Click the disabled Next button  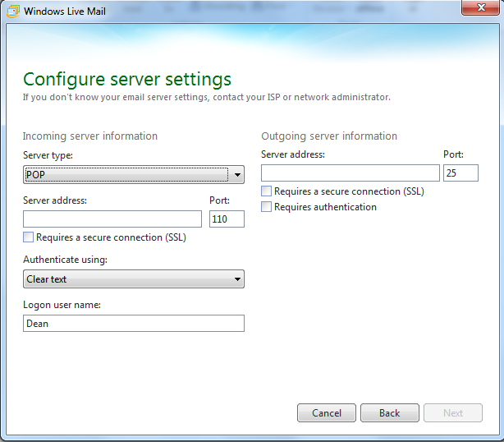click(453, 412)
